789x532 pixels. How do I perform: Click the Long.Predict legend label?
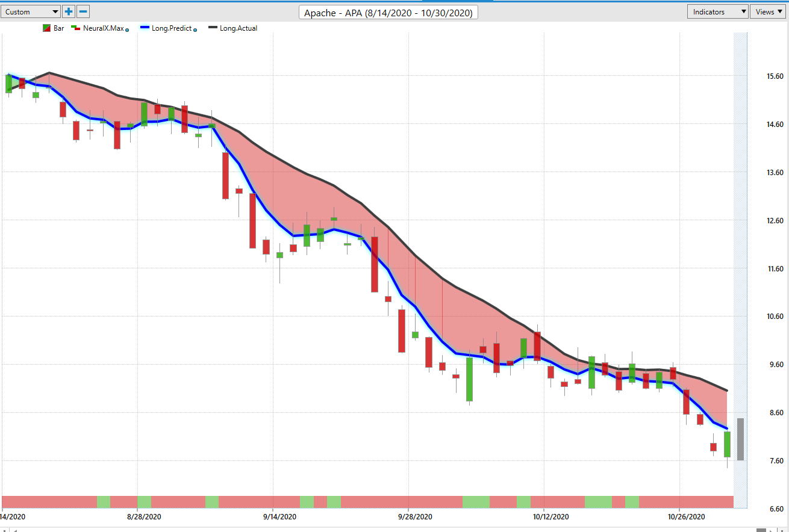(x=170, y=28)
